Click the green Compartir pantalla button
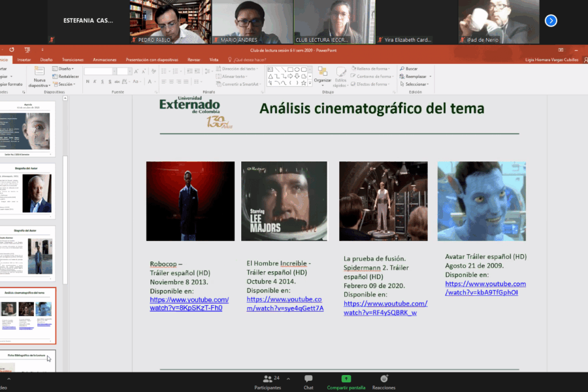This screenshot has height=392, width=588. [346, 382]
